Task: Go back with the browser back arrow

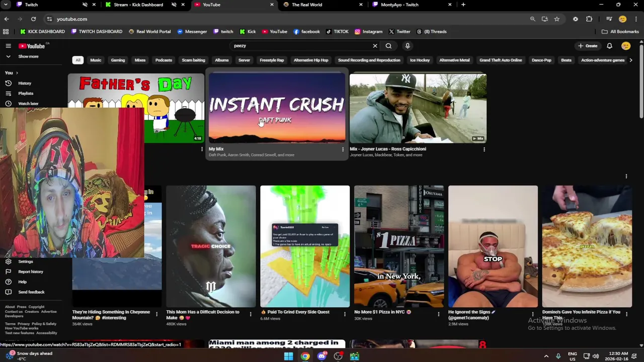Action: point(7,19)
